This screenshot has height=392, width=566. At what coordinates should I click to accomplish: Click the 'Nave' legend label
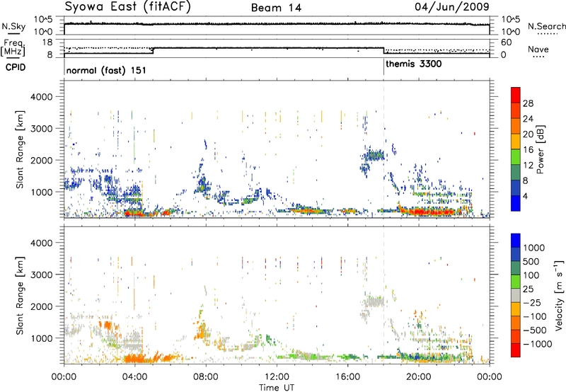pyautogui.click(x=538, y=49)
